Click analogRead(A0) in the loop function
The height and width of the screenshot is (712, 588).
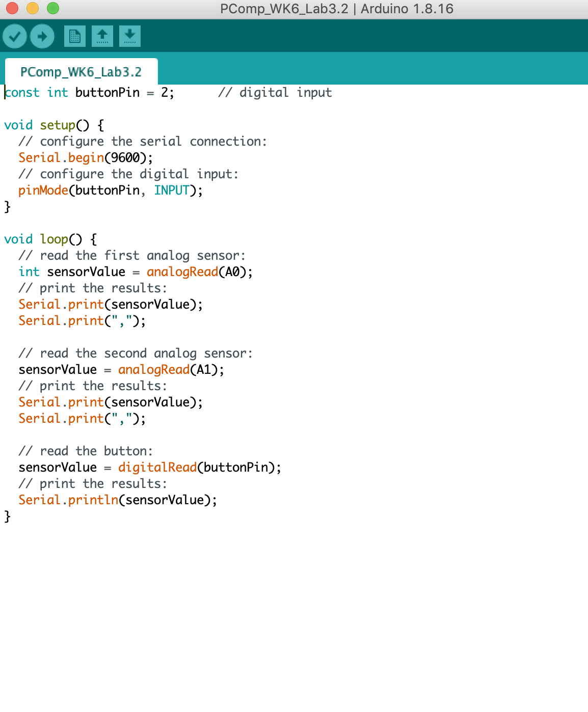[199, 272]
